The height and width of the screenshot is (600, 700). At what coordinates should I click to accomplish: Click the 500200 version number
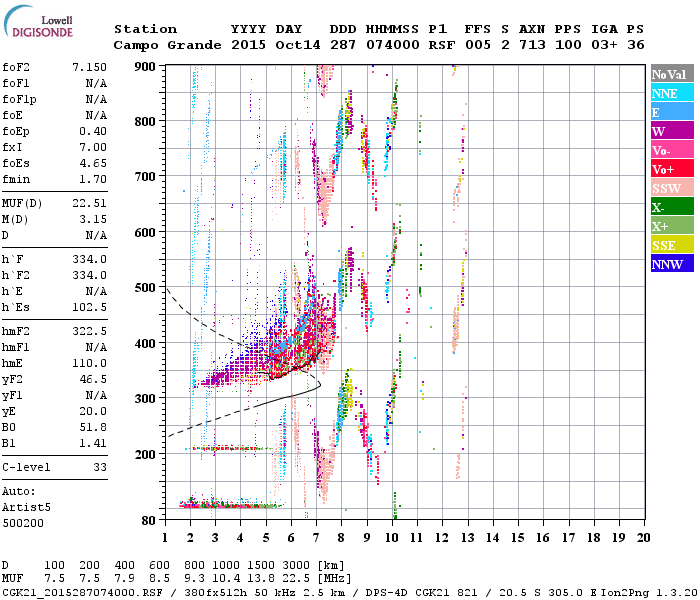click(x=23, y=523)
